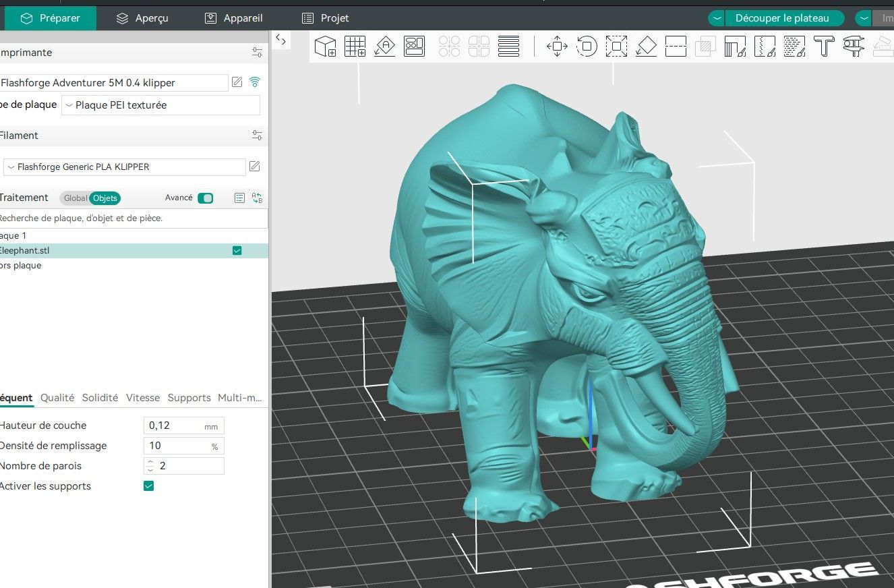
Task: Select the Text emboss tool
Action: tap(824, 46)
